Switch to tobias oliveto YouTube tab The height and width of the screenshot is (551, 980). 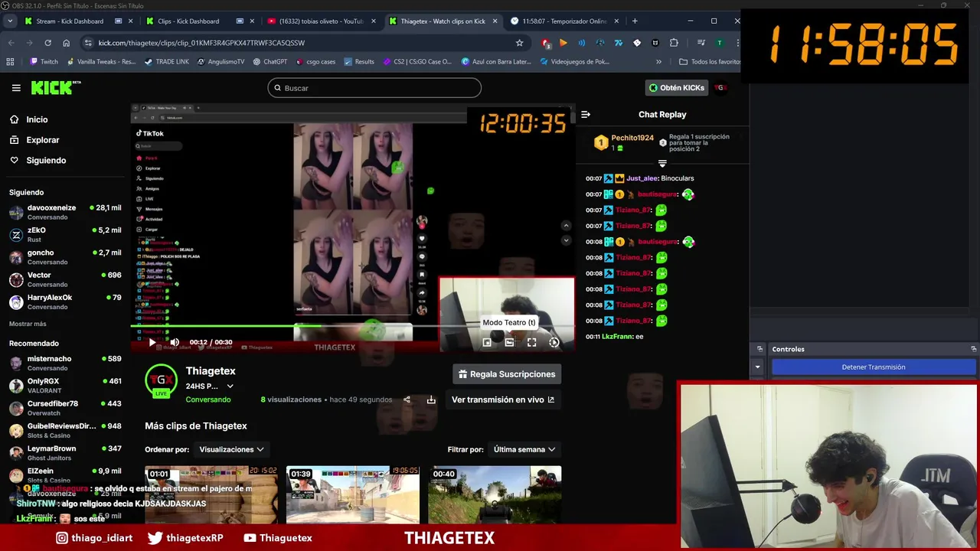tap(320, 21)
